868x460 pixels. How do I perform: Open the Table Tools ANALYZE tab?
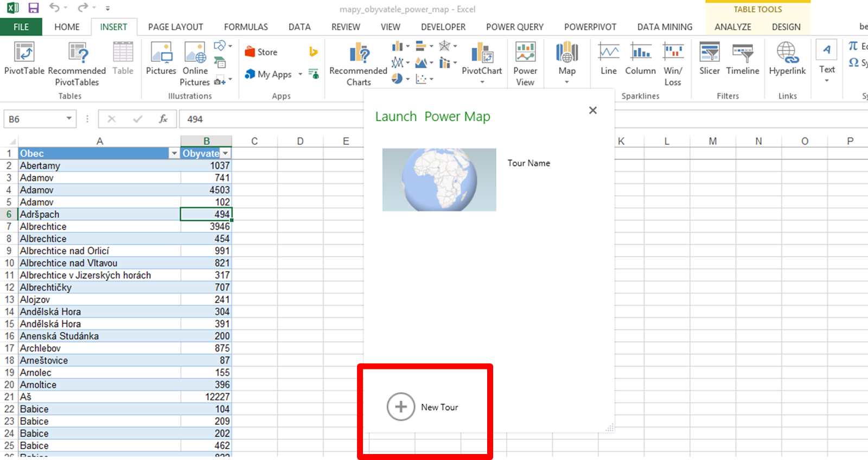(733, 27)
